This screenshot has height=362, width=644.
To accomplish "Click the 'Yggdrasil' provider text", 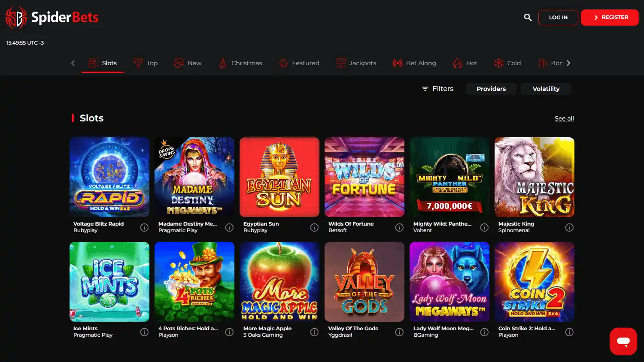I will click(340, 335).
